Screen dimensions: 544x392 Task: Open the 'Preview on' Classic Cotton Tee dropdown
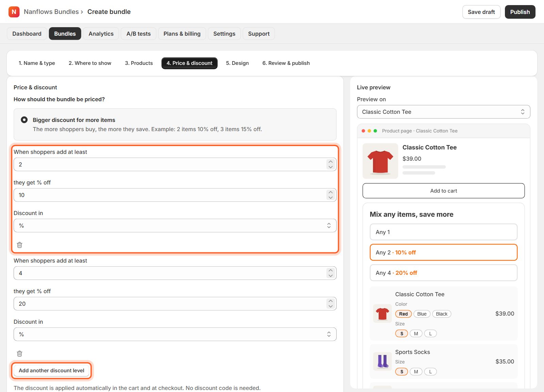443,112
